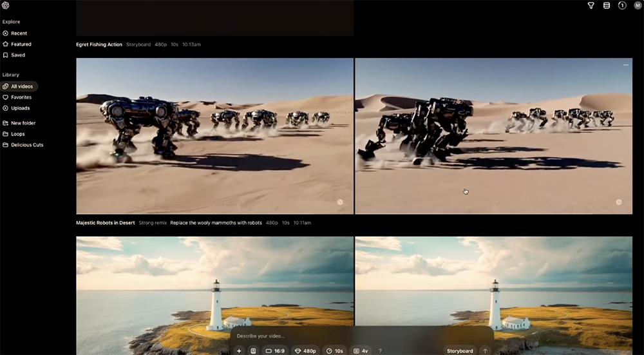The image size is (644, 355).
Task: Open the presets icon beside the plus
Action: tap(253, 350)
